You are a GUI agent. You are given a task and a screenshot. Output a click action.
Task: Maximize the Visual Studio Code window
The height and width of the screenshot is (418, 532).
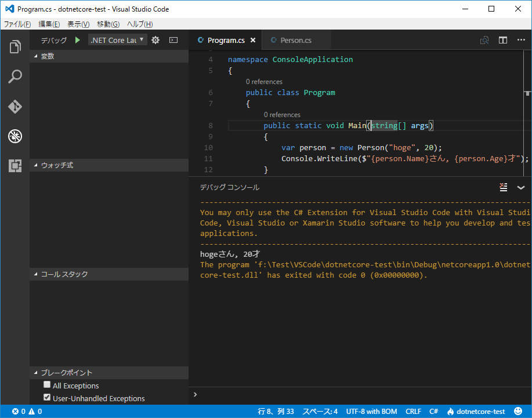click(491, 9)
